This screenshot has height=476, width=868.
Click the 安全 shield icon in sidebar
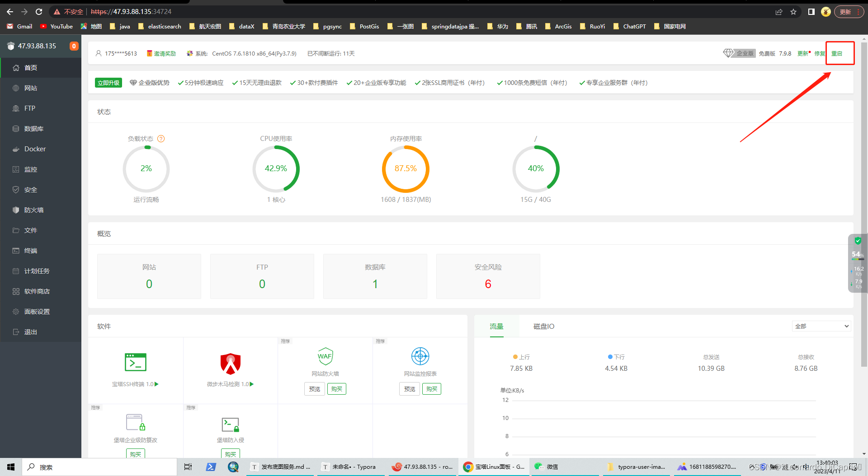tap(16, 190)
